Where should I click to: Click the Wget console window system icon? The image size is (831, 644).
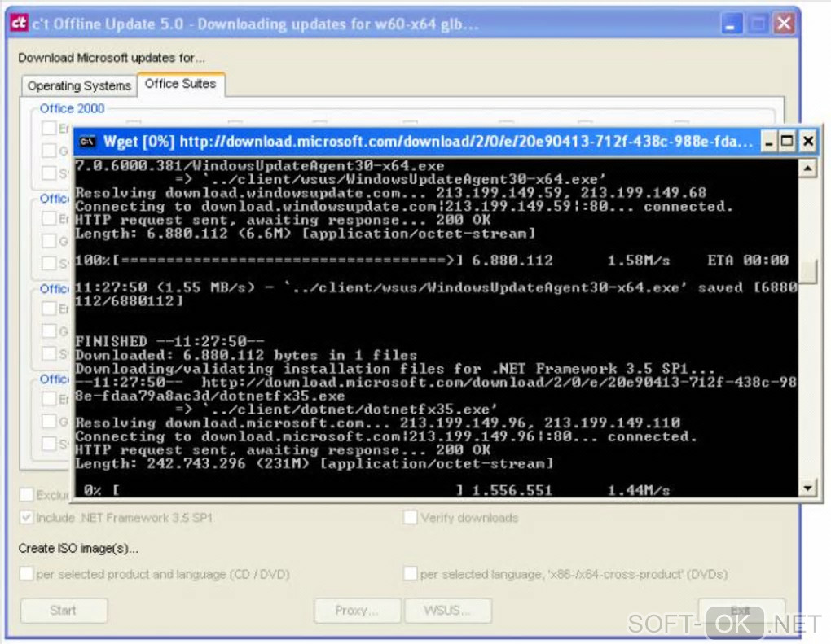point(87,142)
